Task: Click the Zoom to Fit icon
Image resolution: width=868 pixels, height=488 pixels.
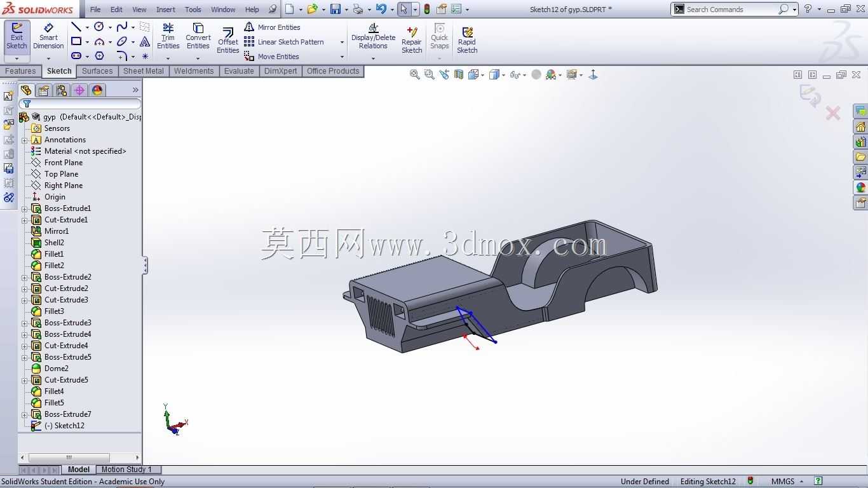Action: 415,75
